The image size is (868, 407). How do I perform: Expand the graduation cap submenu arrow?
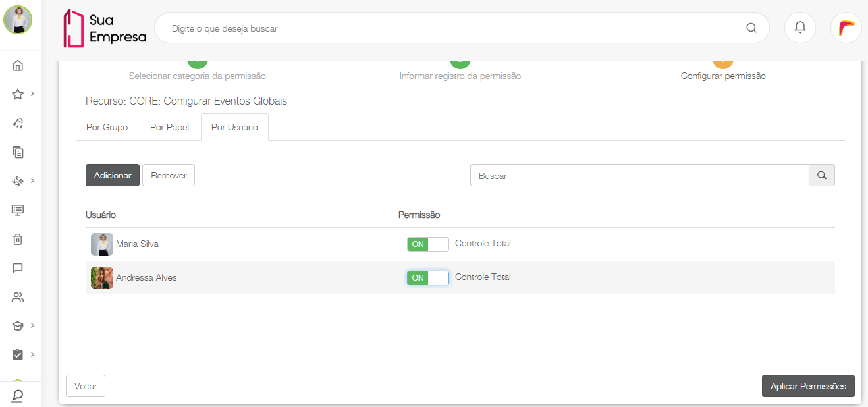[x=32, y=325]
